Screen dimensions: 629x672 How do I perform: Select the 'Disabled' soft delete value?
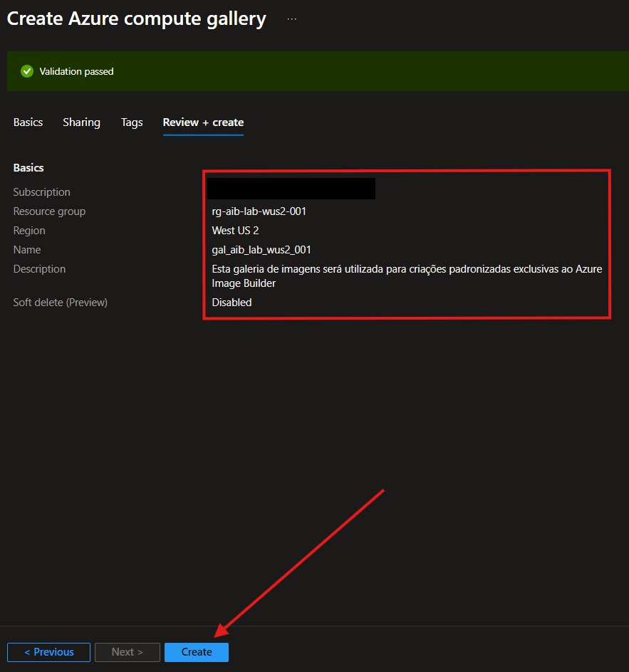[x=232, y=302]
